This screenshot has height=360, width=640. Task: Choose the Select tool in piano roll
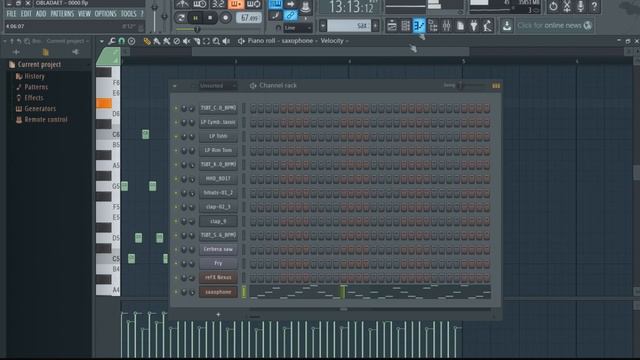pos(207,41)
